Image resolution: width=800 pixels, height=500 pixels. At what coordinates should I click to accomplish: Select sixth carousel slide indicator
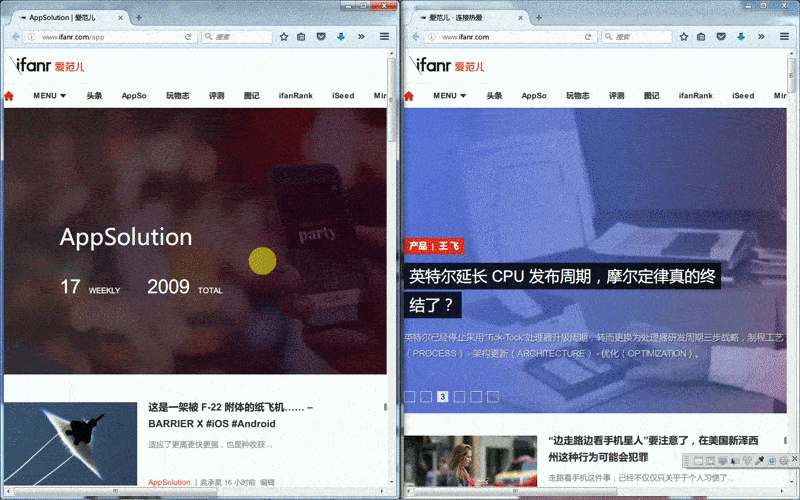tap(493, 396)
